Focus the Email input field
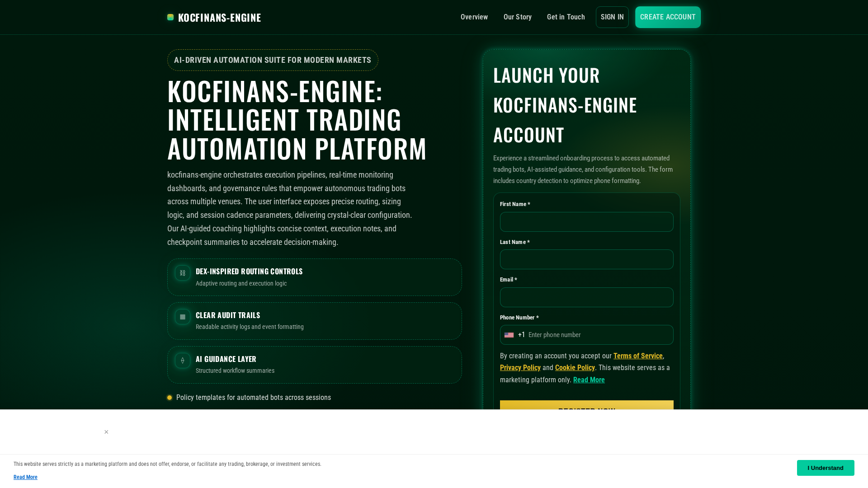 [587, 297]
